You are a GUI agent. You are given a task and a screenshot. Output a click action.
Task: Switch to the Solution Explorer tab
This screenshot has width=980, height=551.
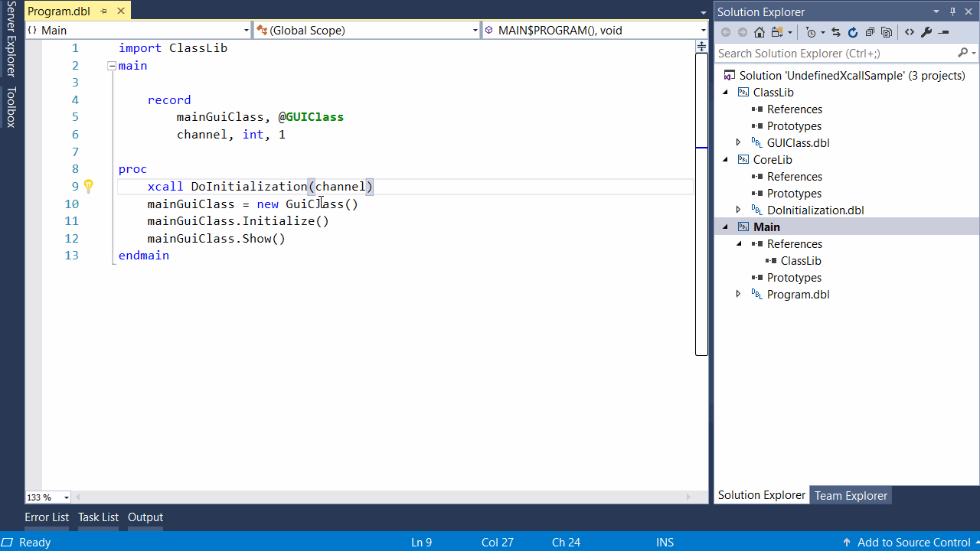tap(762, 495)
